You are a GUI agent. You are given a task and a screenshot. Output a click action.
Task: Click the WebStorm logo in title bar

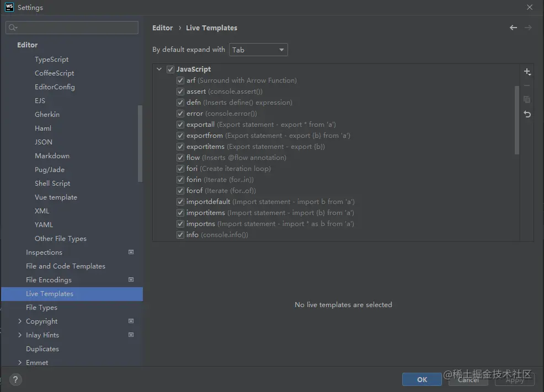point(9,7)
